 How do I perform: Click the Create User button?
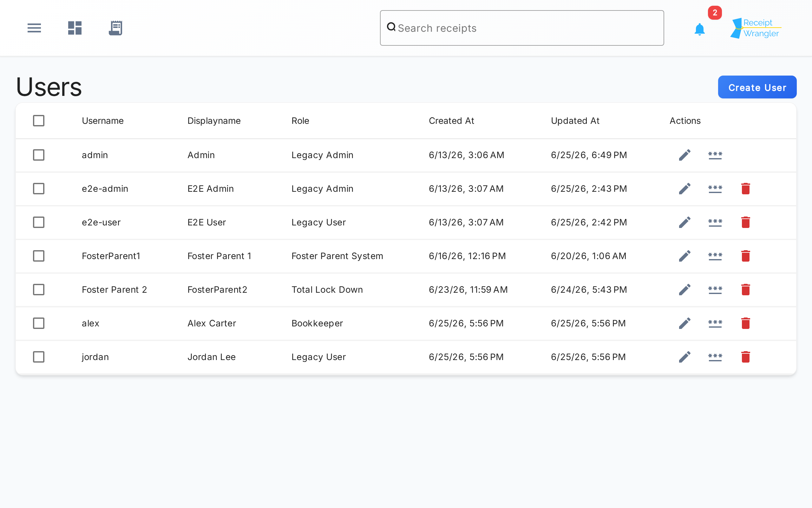[757, 87]
